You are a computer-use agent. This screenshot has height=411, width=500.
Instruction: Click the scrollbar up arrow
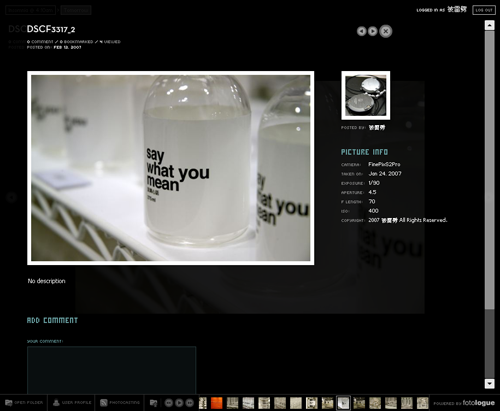tap(489, 25)
